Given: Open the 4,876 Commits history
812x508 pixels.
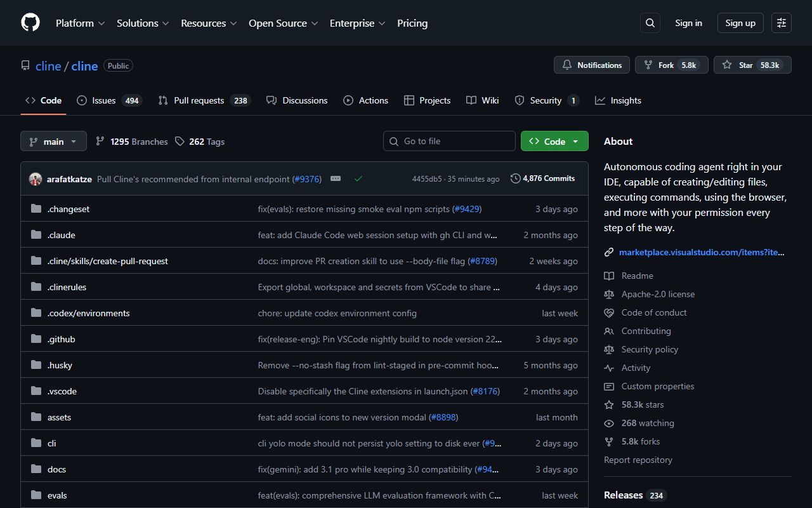Looking at the screenshot, I should click(542, 178).
